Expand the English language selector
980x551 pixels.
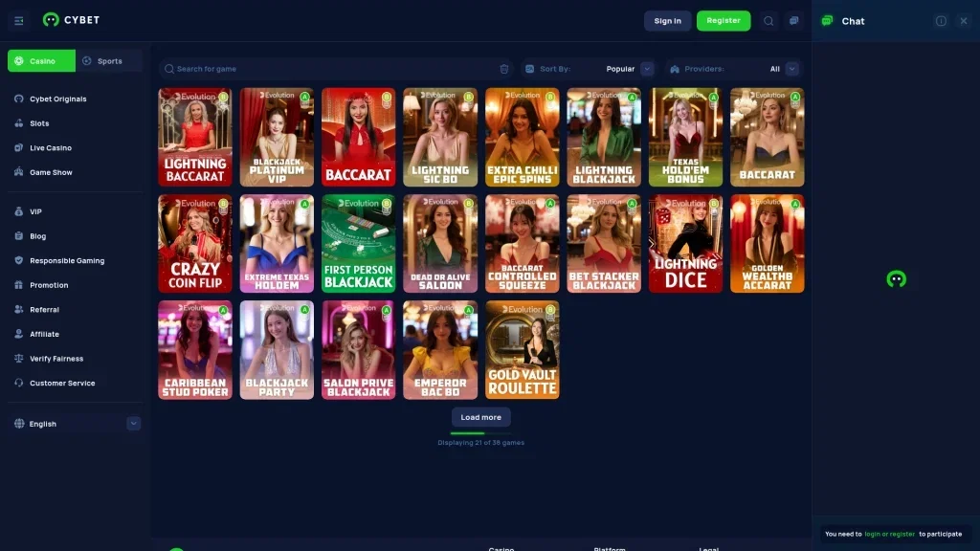[x=134, y=424]
